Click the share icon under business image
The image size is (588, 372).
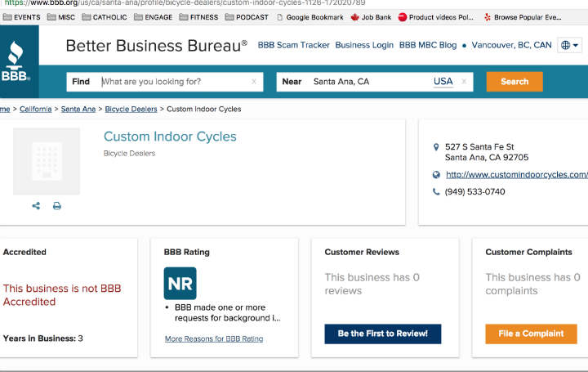pyautogui.click(x=36, y=206)
